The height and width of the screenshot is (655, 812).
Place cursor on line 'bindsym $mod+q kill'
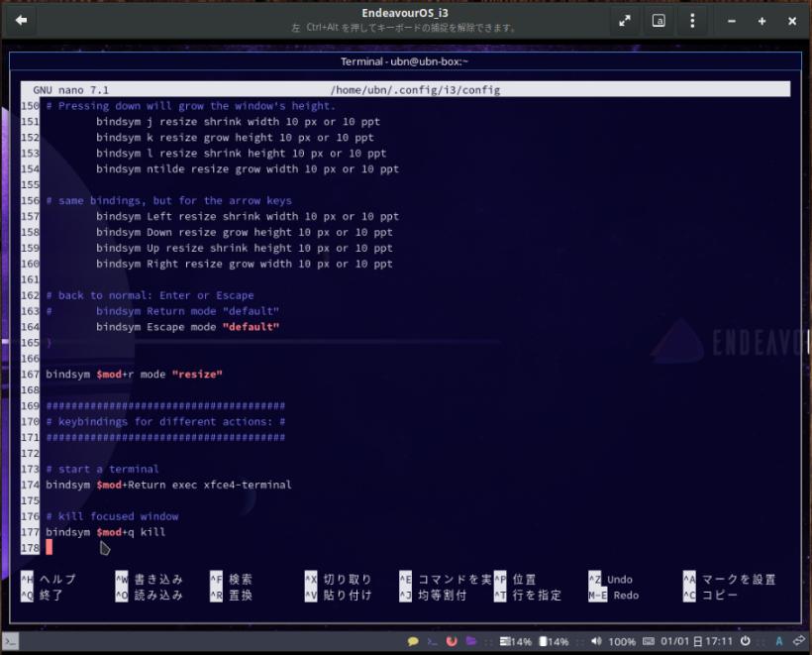point(106,532)
